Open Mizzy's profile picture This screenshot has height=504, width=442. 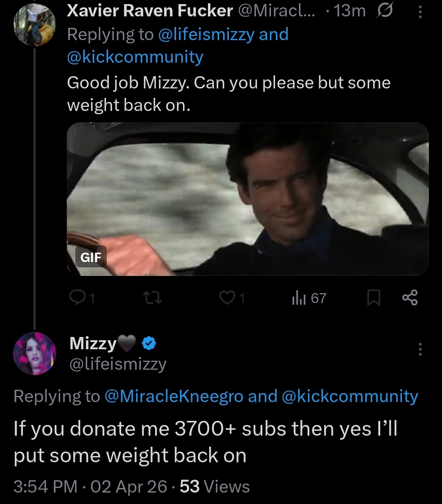click(x=34, y=353)
